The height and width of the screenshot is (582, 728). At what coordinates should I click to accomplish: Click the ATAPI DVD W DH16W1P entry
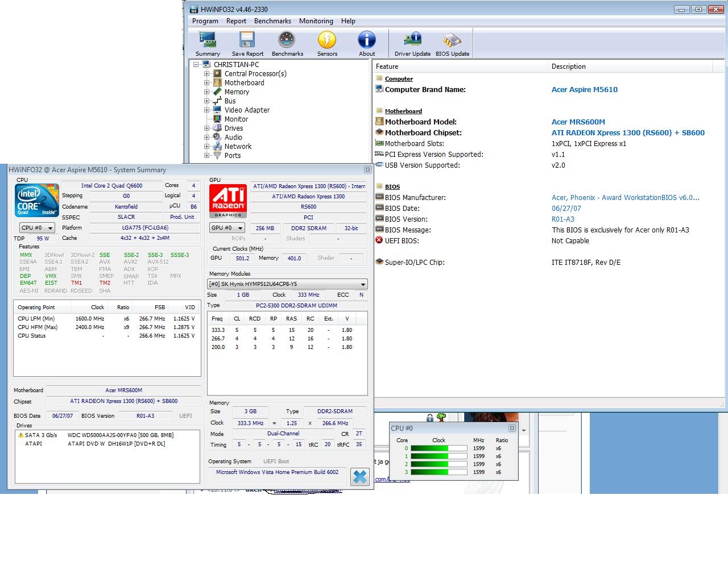(116, 444)
